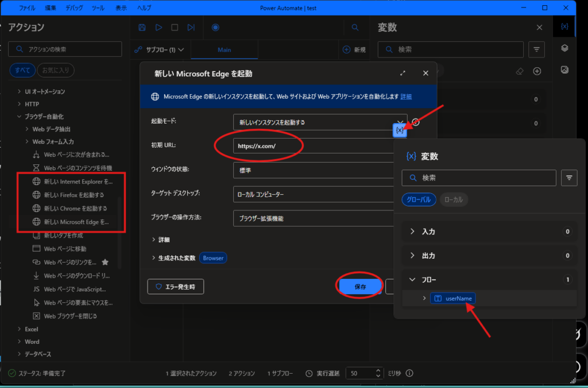The width and height of the screenshot is (588, 388).
Task: Click 保存 button
Action: pos(360,287)
